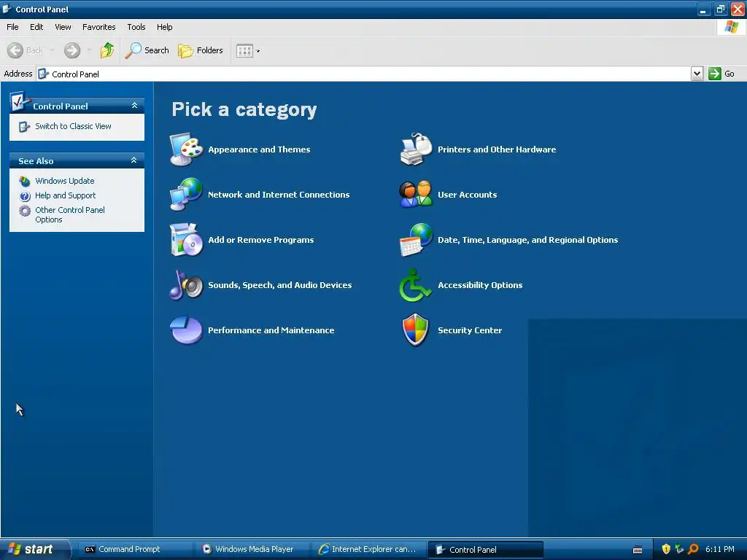The image size is (747, 560).
Task: Click the Sounds, Speech, and Audio Devices text
Action: (280, 285)
